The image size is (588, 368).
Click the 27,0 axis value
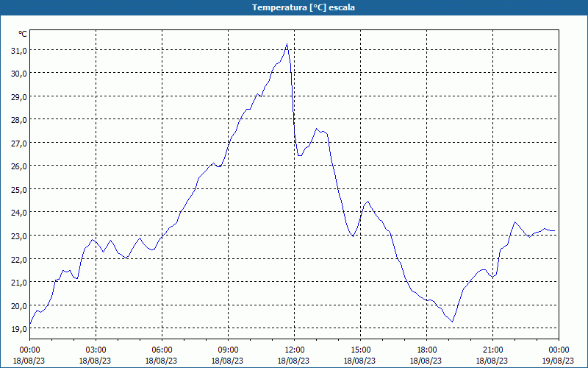[x=19, y=143]
